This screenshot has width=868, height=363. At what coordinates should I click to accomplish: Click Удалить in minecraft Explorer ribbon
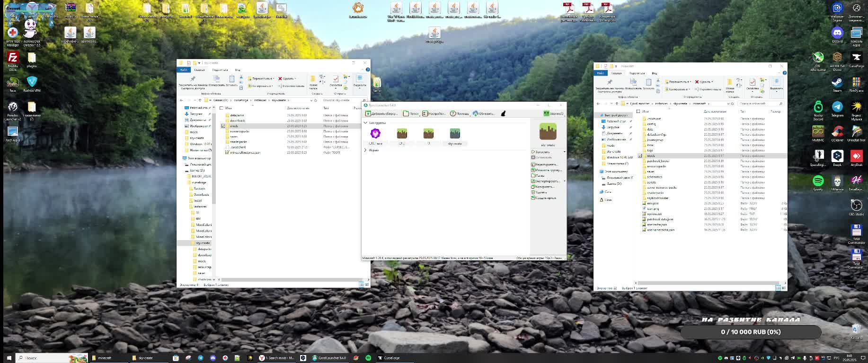704,82
